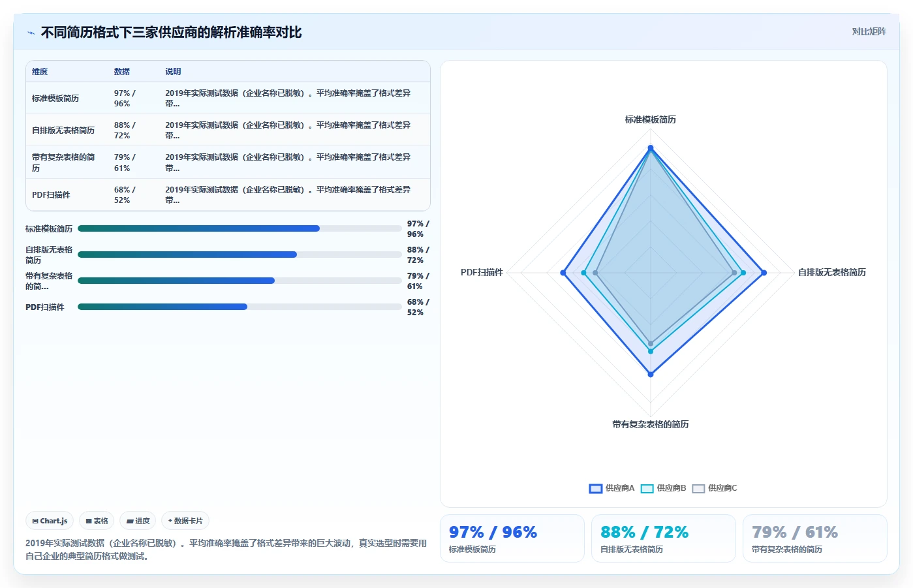Screen dimensions: 913x588
Task: Open the 97% / 96% stat card
Action: point(512,538)
